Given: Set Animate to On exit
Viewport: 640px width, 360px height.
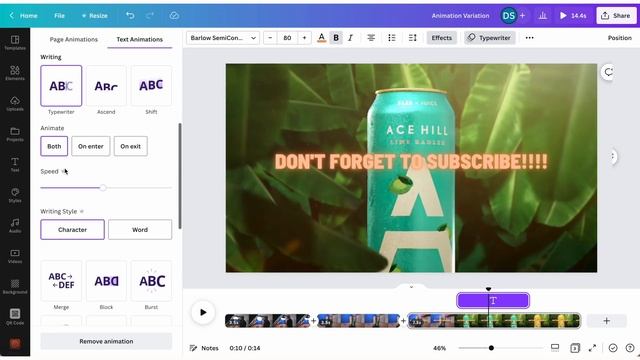Looking at the screenshot, I should tap(131, 146).
